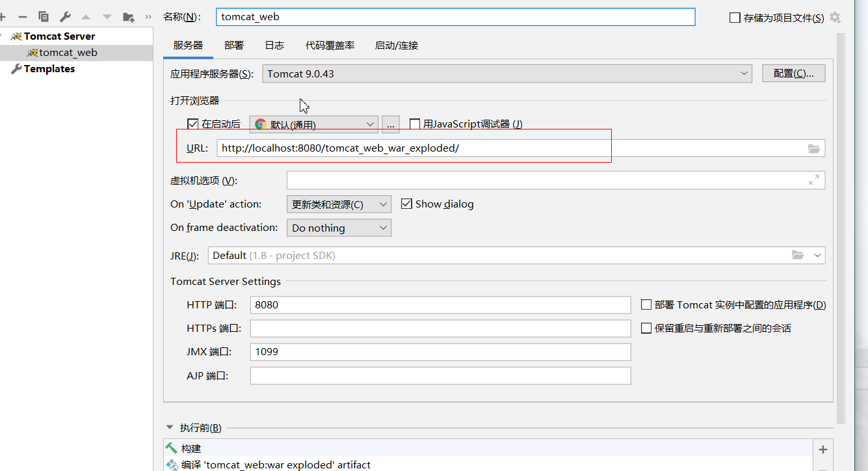868x471 pixels.
Task: Click the ... browser selection button
Action: 390,124
